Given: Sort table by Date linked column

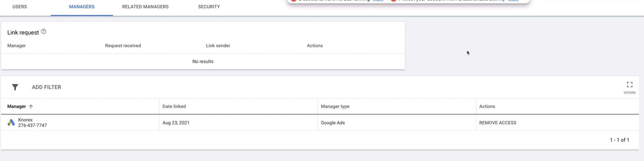Looking at the screenshot, I should tap(174, 106).
